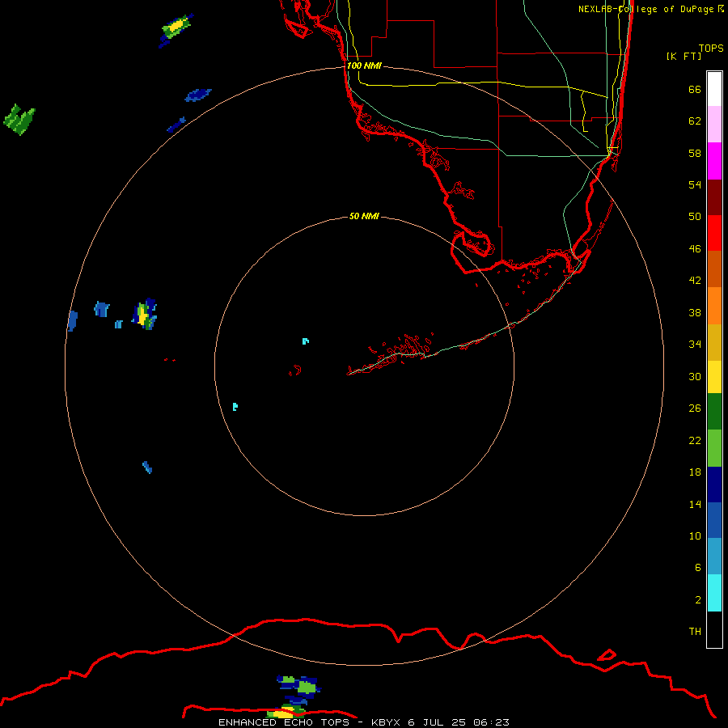Click the "26" legend value
This screenshot has height=728, width=728.
click(695, 408)
